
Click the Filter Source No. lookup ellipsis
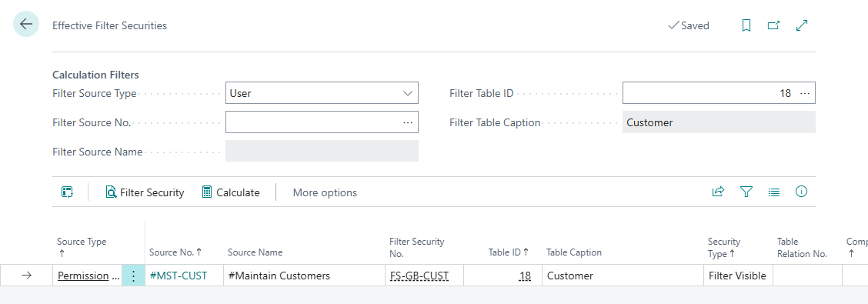click(x=407, y=122)
